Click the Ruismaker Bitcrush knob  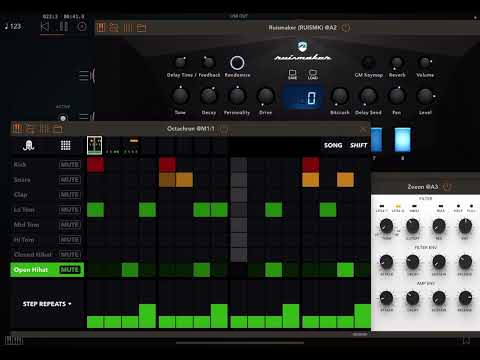[340, 96]
